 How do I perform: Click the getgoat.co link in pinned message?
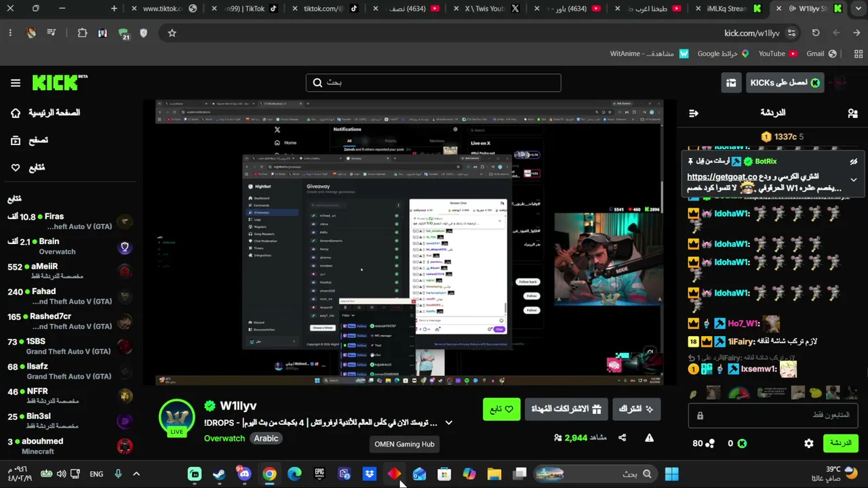[x=722, y=177]
